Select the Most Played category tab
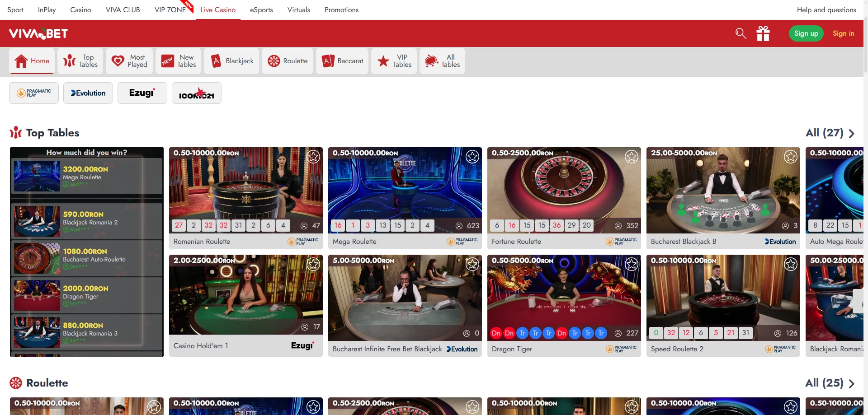This screenshot has width=868, height=415. (x=129, y=61)
